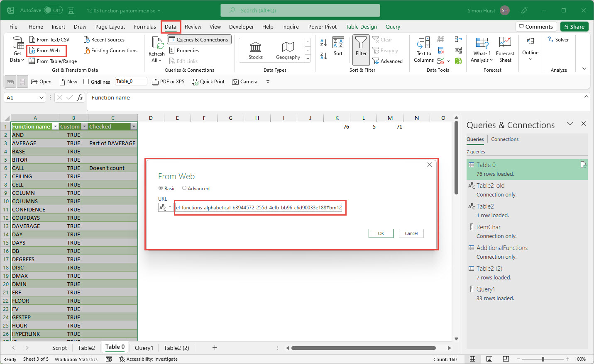The image size is (594, 364).
Task: Select the Advanced radio button
Action: (x=184, y=188)
